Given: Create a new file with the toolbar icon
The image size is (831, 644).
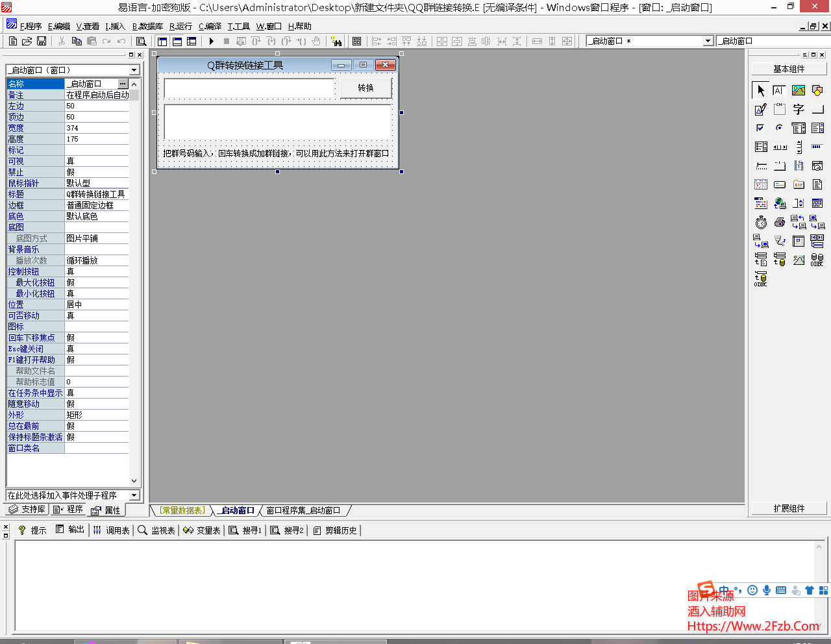Looking at the screenshot, I should [13, 41].
